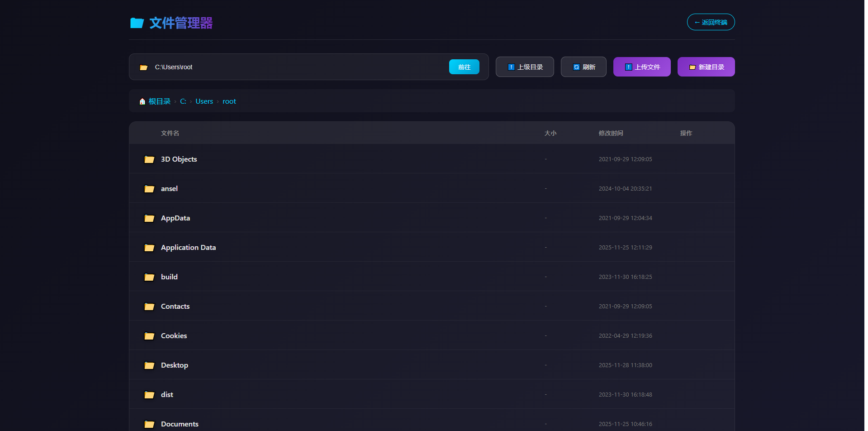Click the 操作 column header
Screen dimensions: 868x431
pyautogui.click(x=686, y=133)
